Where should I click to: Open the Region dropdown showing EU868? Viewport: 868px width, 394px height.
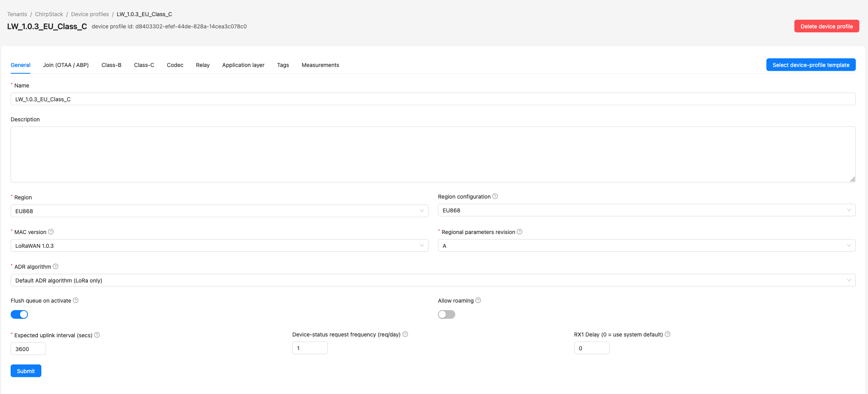click(x=219, y=211)
